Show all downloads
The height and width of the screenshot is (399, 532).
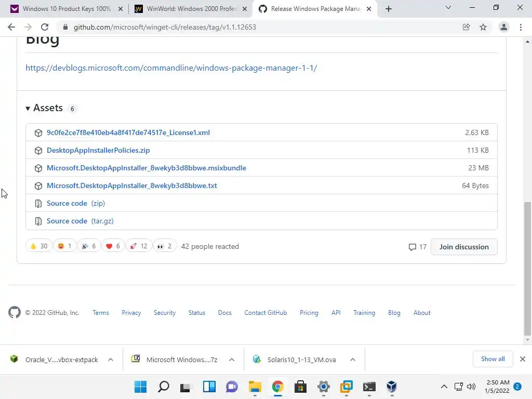click(493, 359)
